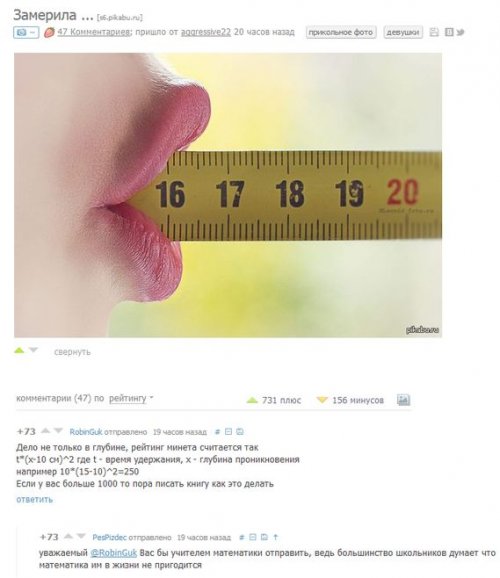Viewport: 500px width, 578px height.
Task: Jump to parent comment with the up arrow icon
Action: point(275,537)
